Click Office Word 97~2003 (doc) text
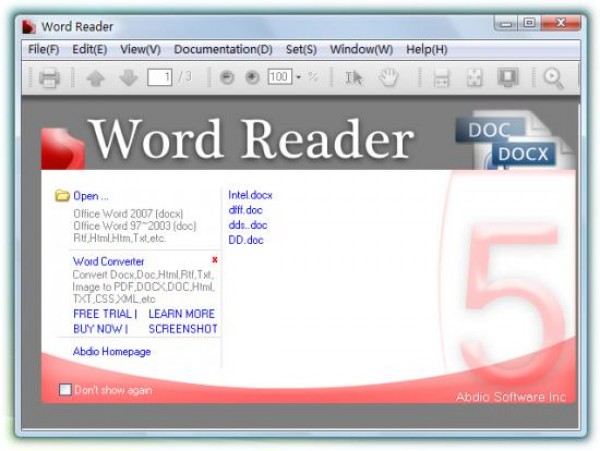 click(x=135, y=226)
